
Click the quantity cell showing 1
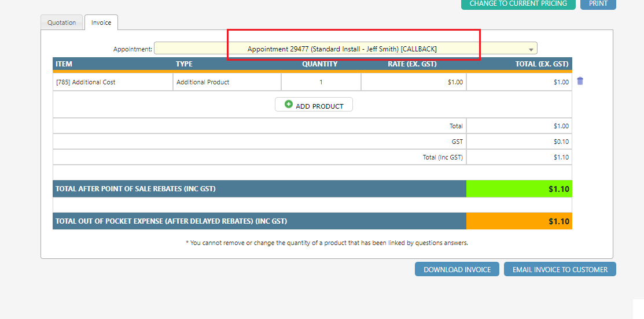pos(321,82)
